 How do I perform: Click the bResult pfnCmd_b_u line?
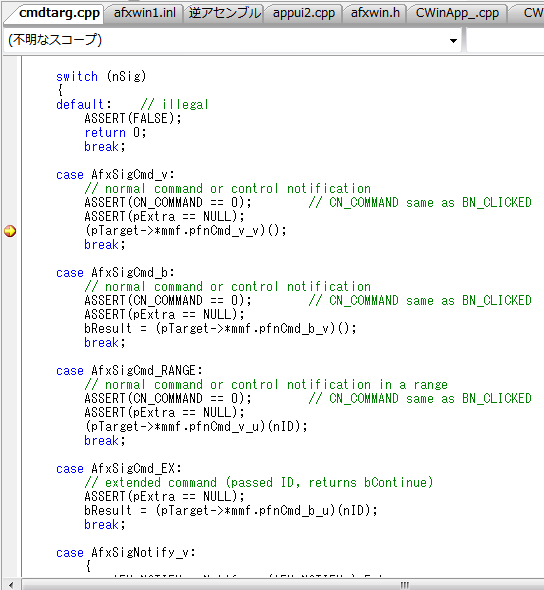tap(231, 511)
